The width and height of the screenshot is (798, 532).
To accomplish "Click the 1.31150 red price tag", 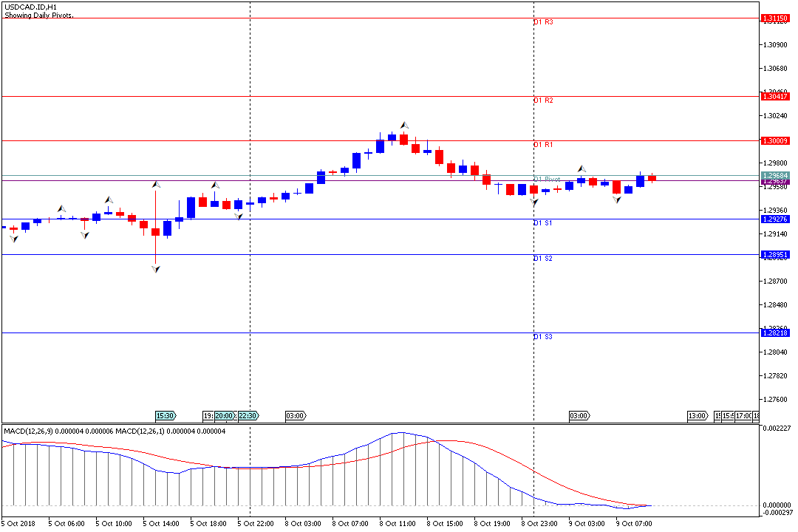I will click(x=775, y=18).
